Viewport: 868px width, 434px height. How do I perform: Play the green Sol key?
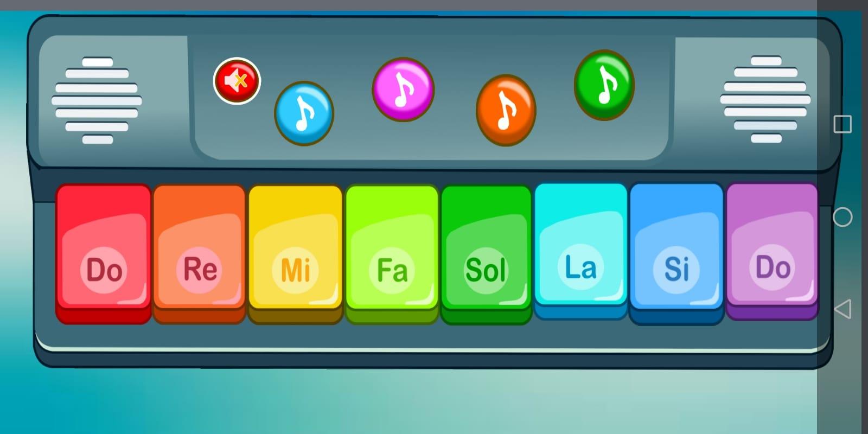pyautogui.click(x=486, y=253)
